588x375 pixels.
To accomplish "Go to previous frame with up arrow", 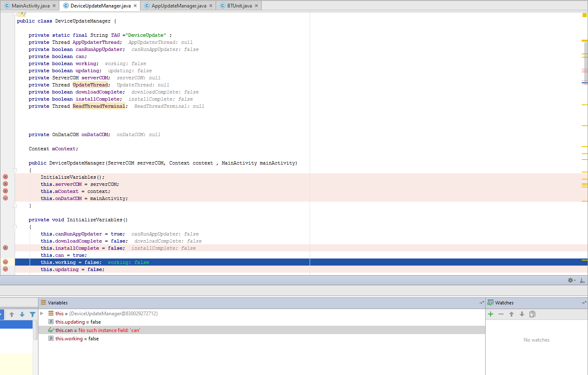I will 12,314.
